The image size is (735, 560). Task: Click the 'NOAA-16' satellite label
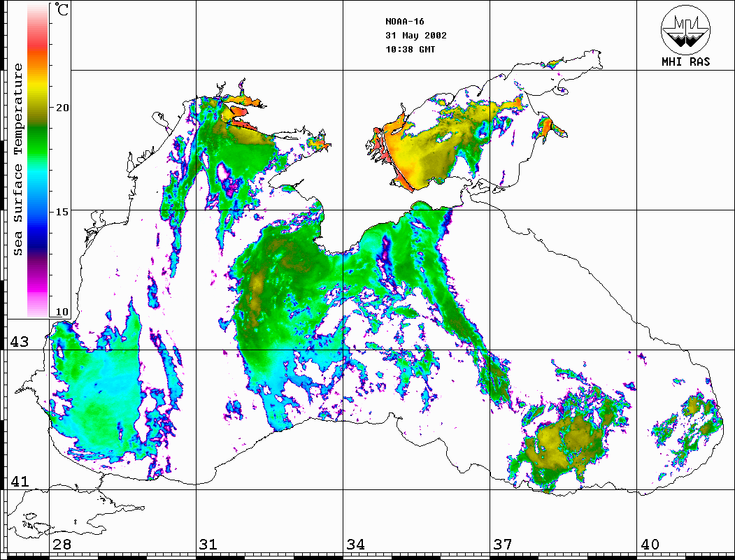[x=405, y=22]
